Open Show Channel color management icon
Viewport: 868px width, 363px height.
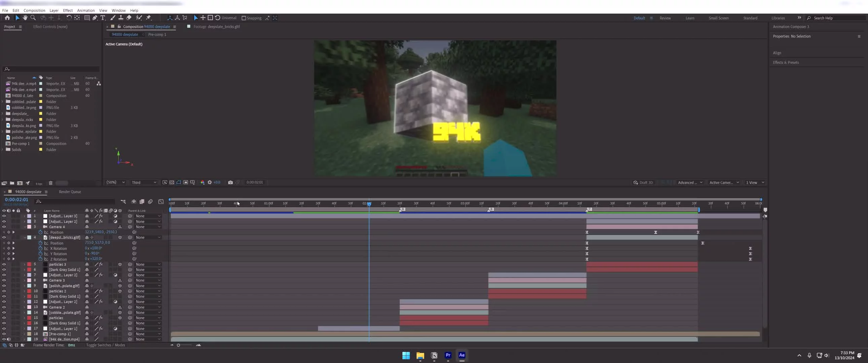click(x=203, y=183)
